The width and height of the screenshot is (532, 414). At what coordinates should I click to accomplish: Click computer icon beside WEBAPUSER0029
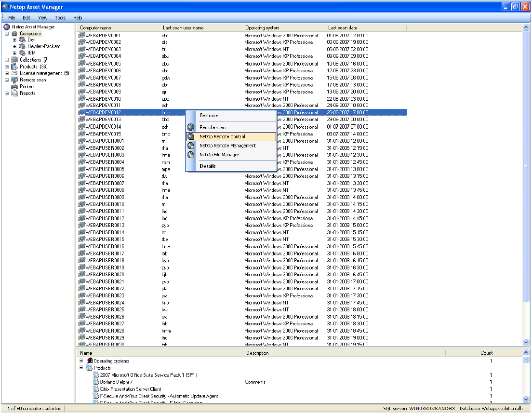pyautogui.click(x=81, y=338)
